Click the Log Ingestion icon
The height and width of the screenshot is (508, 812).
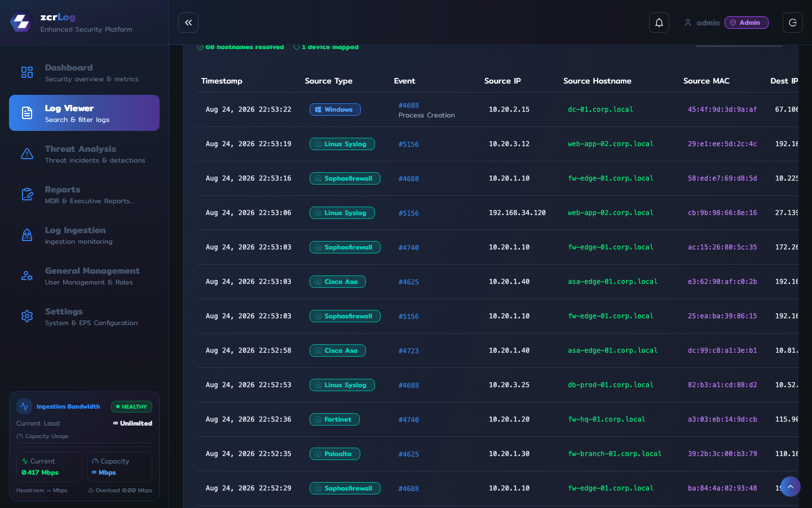pyautogui.click(x=27, y=235)
